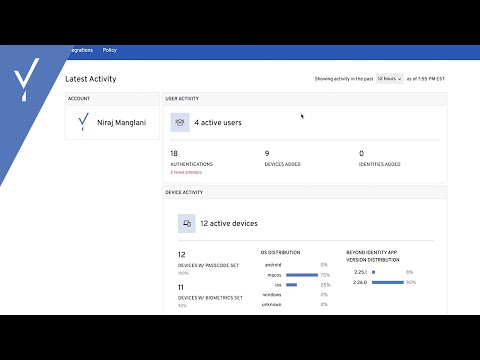The width and height of the screenshot is (480, 360).
Task: Click the OS DISTRIBUTION label
Action: [280, 253]
